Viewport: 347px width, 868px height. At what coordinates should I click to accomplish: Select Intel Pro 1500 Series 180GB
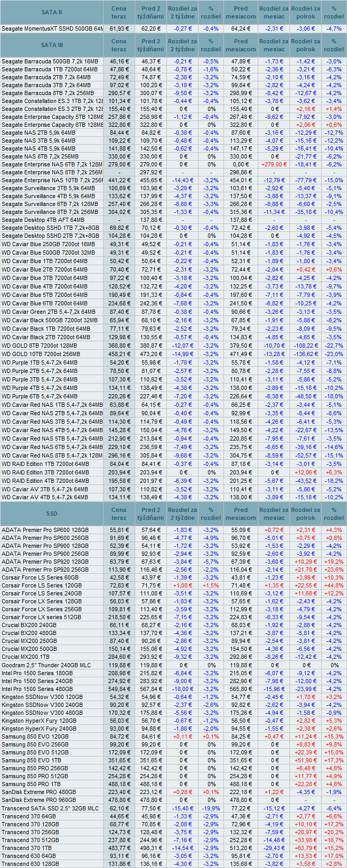37,673
